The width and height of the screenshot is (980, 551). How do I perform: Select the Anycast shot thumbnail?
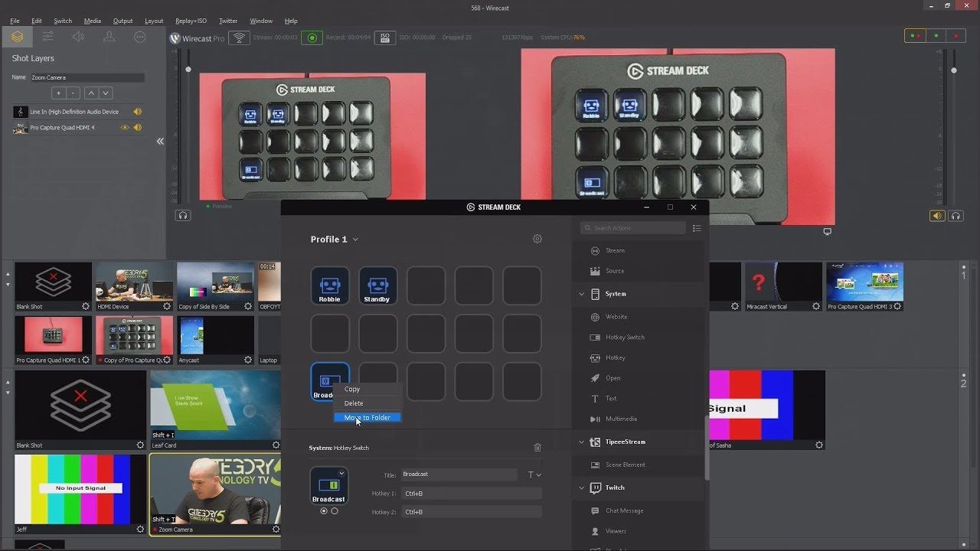point(215,335)
